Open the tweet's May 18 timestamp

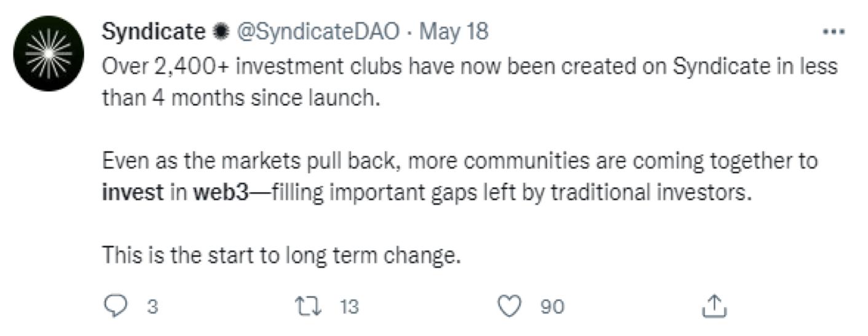454,32
